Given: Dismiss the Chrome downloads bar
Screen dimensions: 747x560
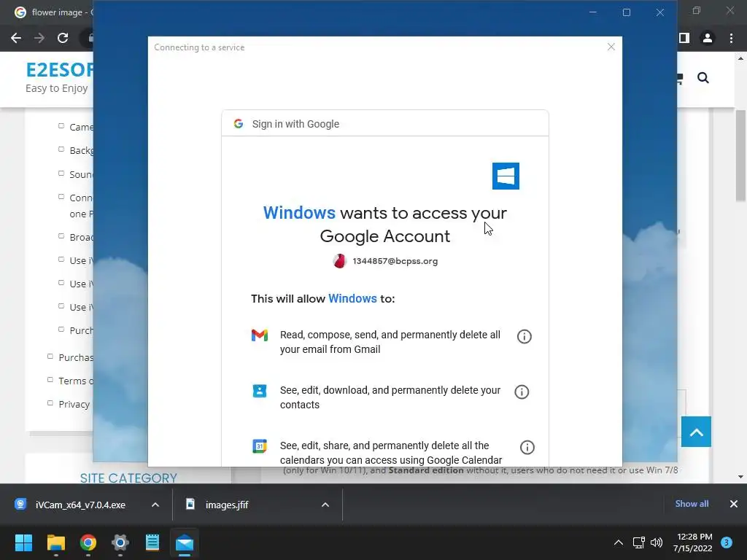Looking at the screenshot, I should coord(734,504).
